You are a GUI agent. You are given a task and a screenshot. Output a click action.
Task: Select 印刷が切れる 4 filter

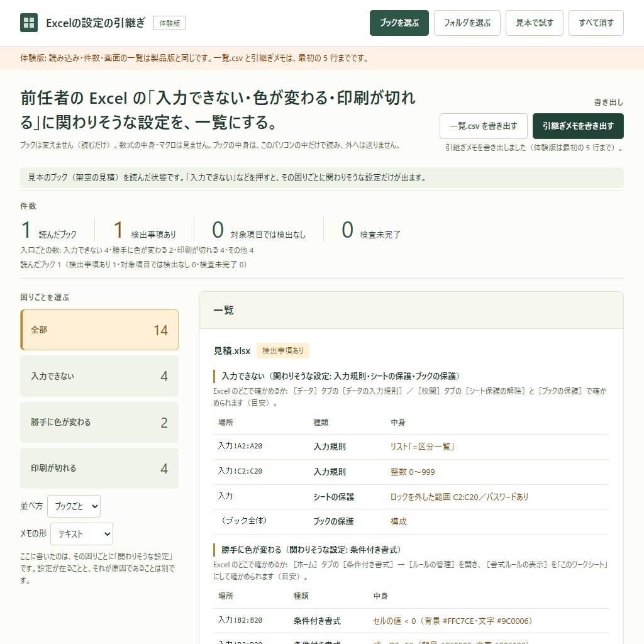point(99,468)
